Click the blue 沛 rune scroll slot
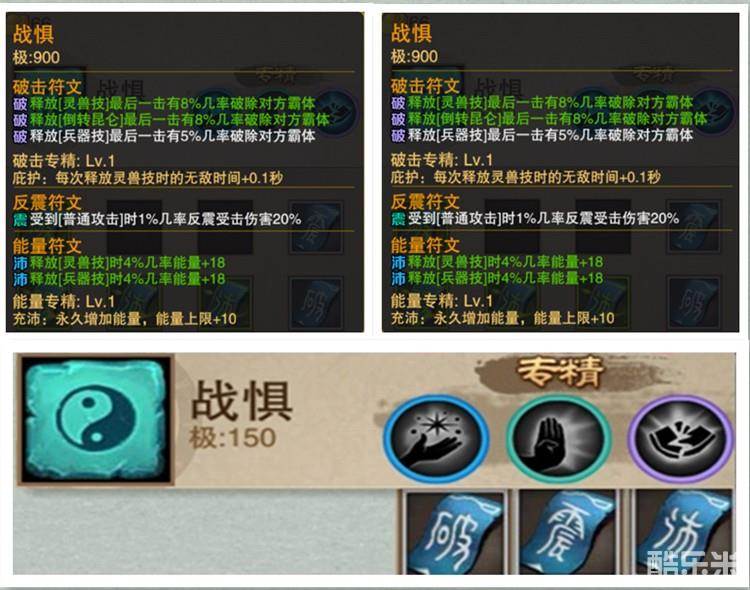Screen dimensions: 750x590 pyautogui.click(x=683, y=533)
